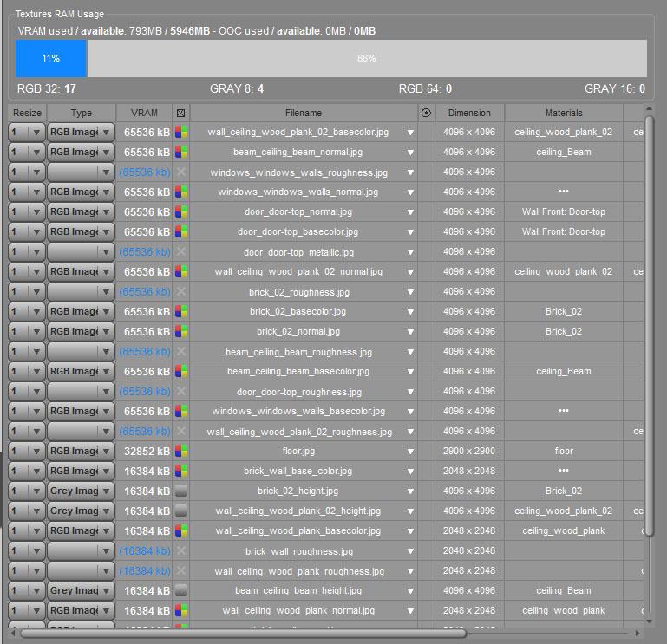Click RGB color icon for beam_ceiling_beam_normal.jpg
This screenshot has width=667, height=644.
(181, 153)
